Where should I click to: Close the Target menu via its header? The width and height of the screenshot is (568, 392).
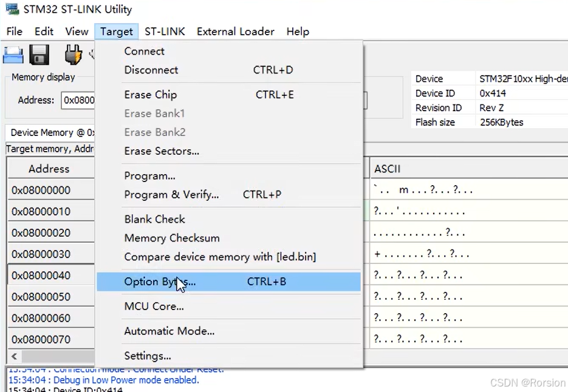(117, 32)
